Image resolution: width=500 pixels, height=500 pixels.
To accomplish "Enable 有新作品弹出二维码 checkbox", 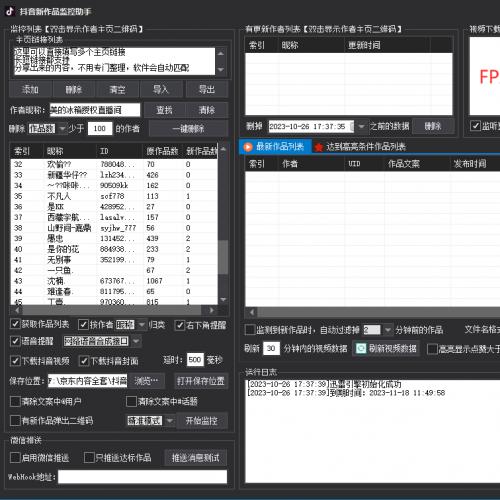I will [x=15, y=420].
